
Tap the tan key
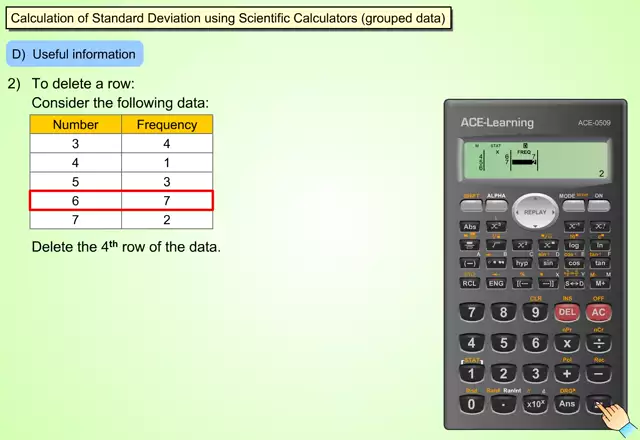tap(600, 263)
